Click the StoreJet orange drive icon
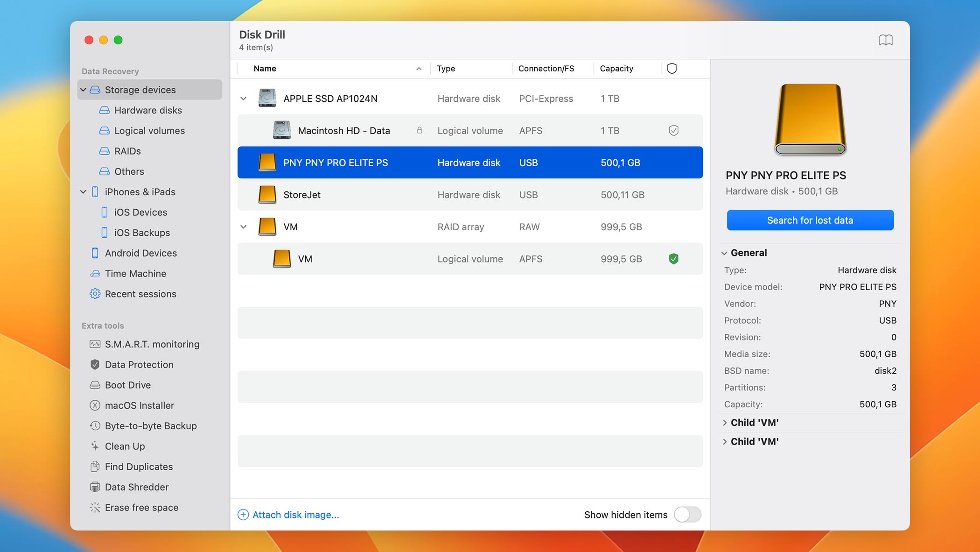 click(267, 195)
